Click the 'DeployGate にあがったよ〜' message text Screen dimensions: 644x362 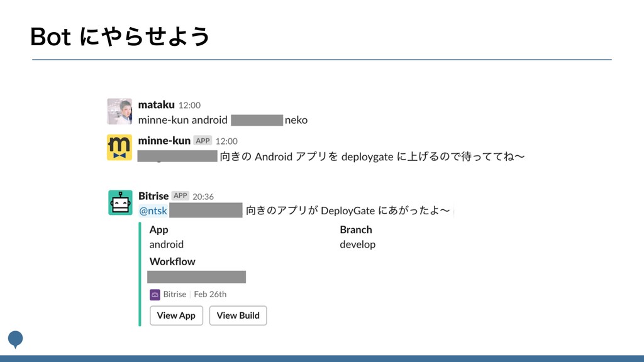pos(386,211)
